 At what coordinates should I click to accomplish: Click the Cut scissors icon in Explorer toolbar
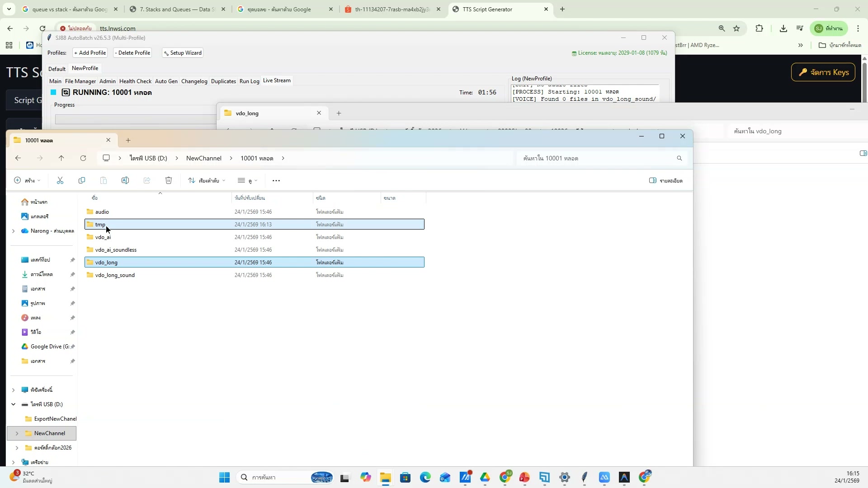pyautogui.click(x=60, y=180)
